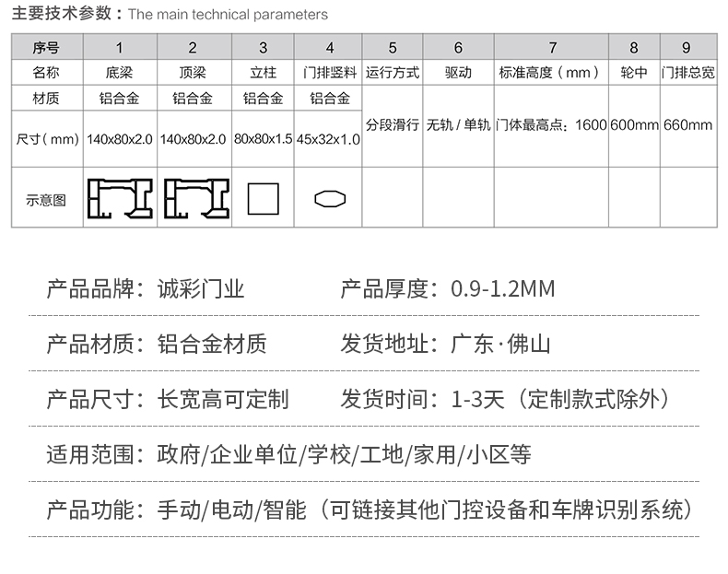Click the thickness value '0.9-1.2MM'

[x=503, y=288]
